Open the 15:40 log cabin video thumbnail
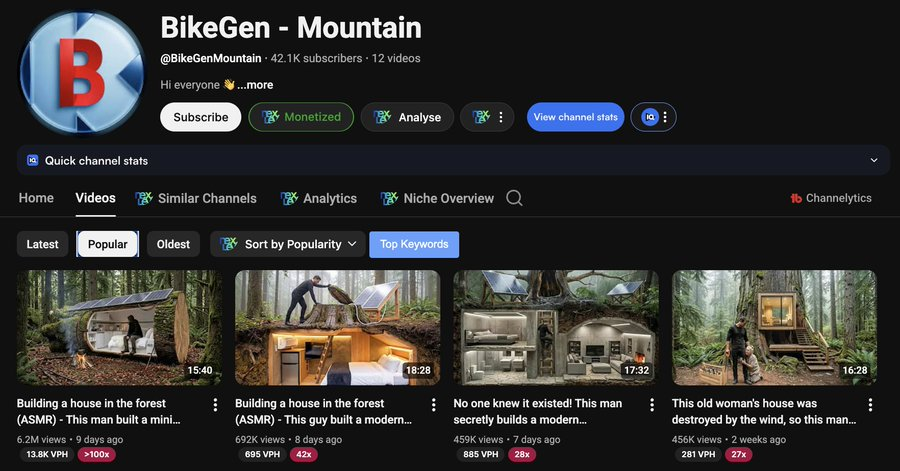Screen dimensions: 900x471 coord(119,328)
